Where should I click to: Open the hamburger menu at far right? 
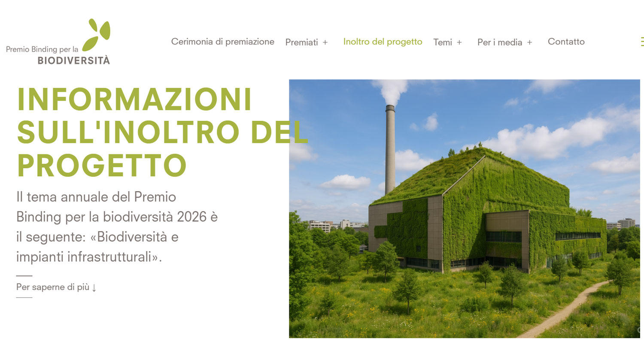(x=642, y=42)
